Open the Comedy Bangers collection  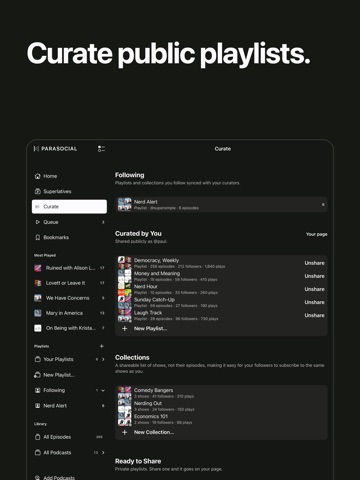pyautogui.click(x=221, y=393)
